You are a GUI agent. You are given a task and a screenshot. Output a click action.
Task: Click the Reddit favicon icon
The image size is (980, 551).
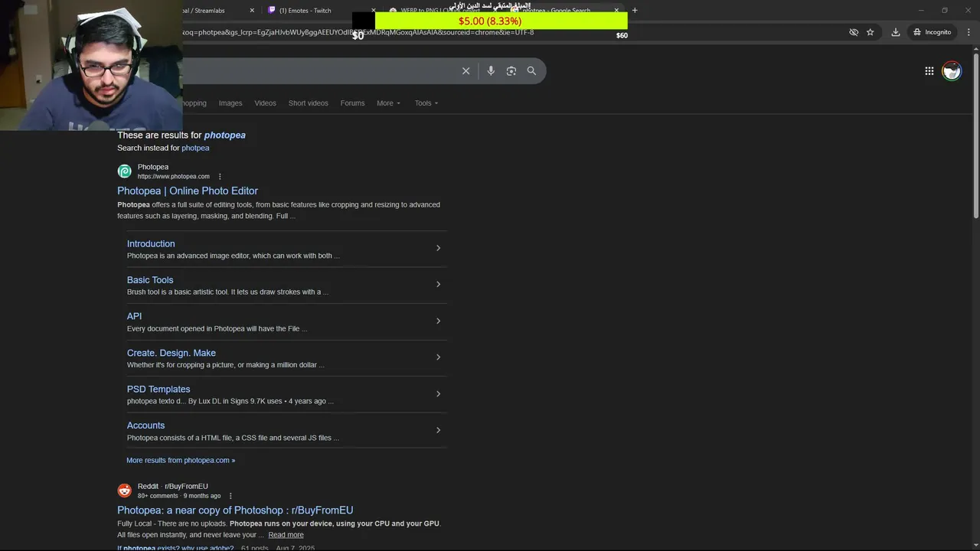pos(124,491)
